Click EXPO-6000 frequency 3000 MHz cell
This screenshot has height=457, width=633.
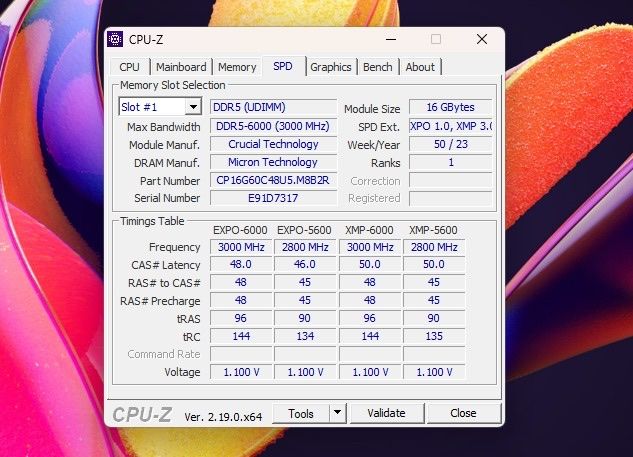[x=241, y=247]
